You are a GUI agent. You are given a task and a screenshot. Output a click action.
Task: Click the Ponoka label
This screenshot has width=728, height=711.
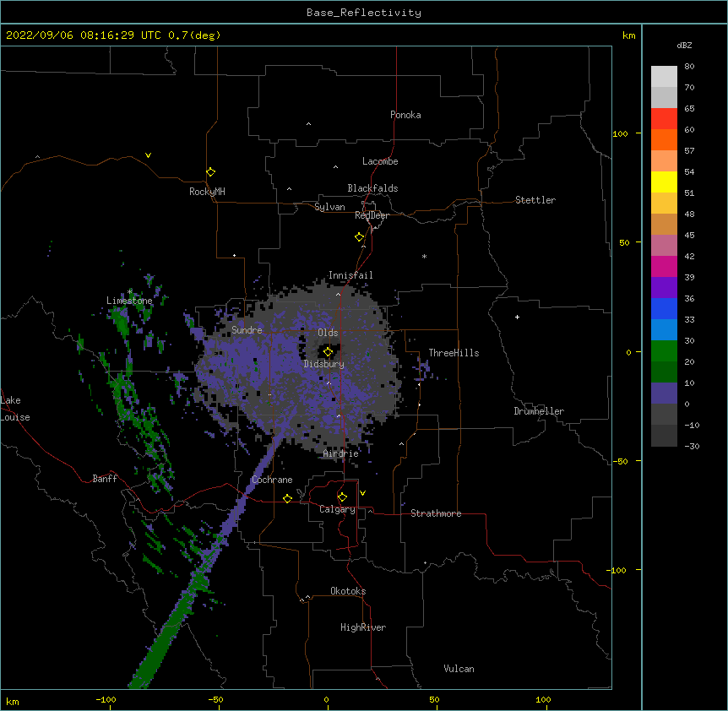tap(405, 115)
